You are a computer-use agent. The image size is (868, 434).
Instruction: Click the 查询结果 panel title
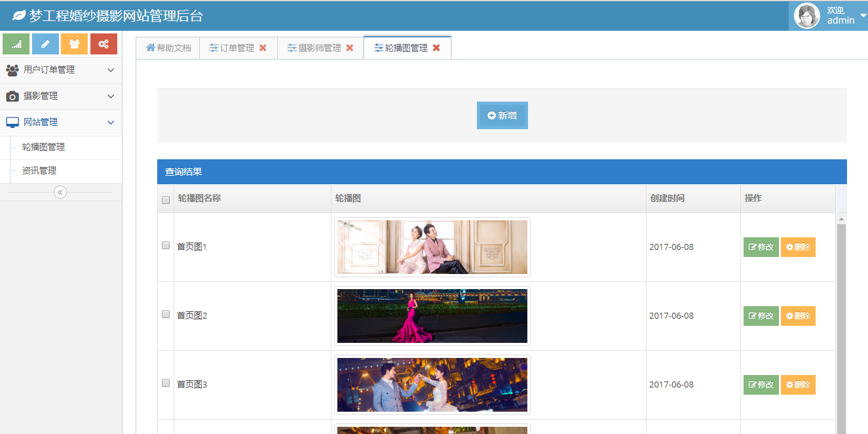[x=183, y=172]
